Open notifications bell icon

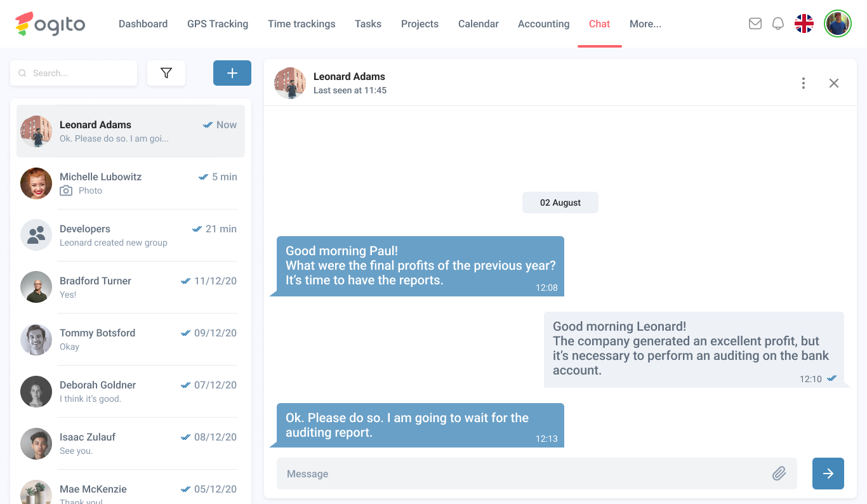tap(778, 23)
